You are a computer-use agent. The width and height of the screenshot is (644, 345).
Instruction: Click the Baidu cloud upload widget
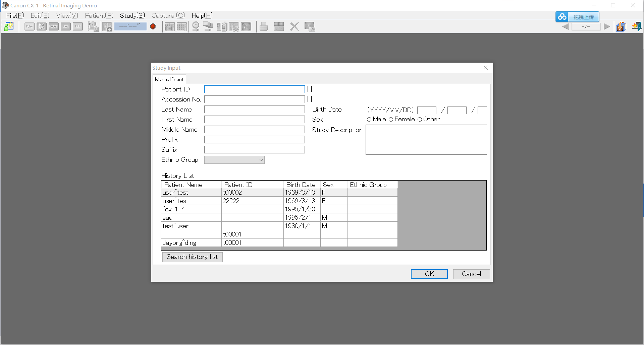pos(577,17)
